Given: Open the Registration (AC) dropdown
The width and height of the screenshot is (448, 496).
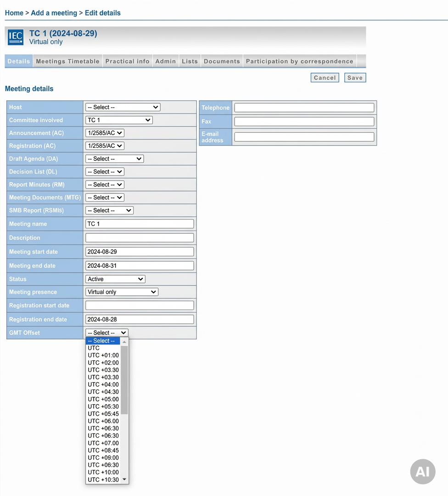Looking at the screenshot, I should [105, 146].
